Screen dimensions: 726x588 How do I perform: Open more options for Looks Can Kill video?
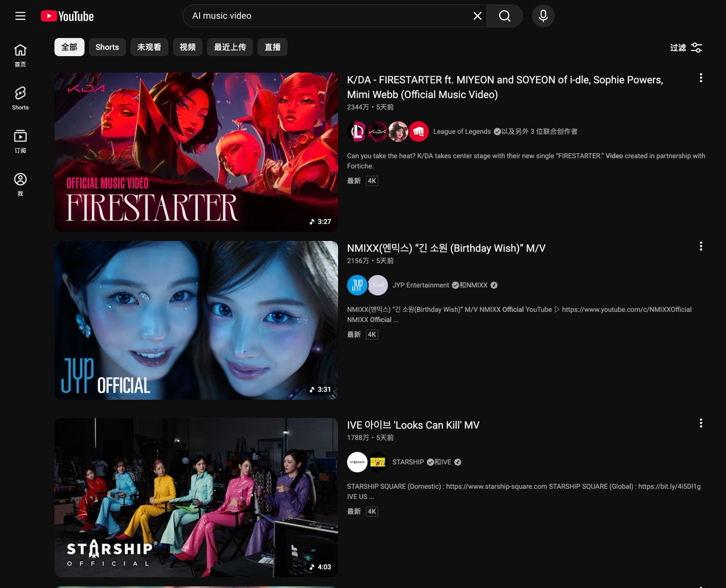701,423
